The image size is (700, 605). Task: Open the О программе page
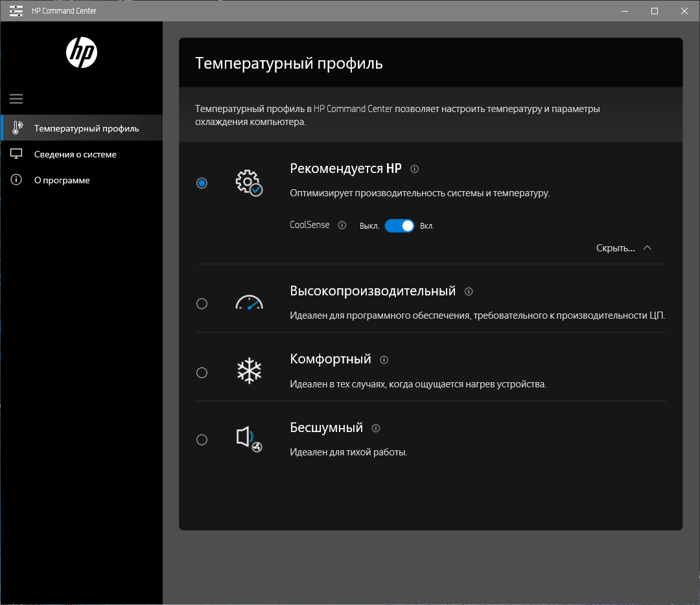coord(62,180)
